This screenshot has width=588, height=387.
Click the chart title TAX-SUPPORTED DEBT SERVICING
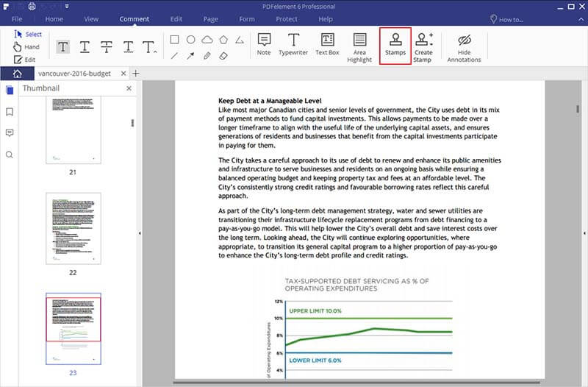[356, 285]
